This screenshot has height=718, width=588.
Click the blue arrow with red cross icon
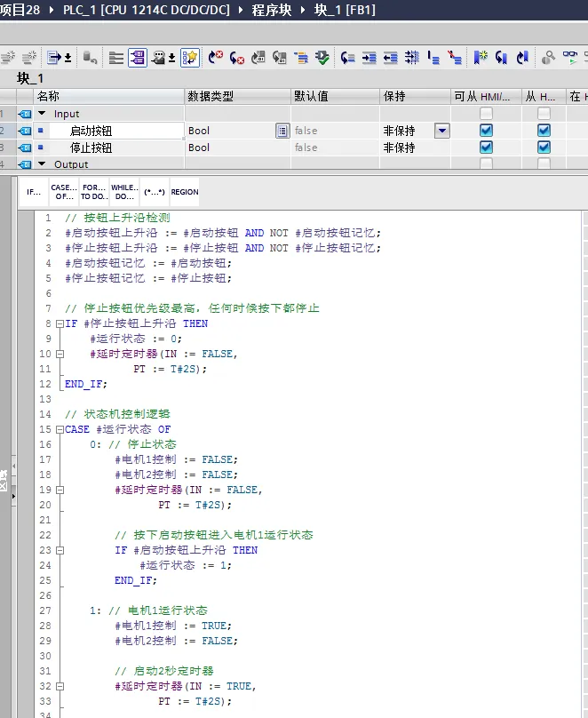216,58
